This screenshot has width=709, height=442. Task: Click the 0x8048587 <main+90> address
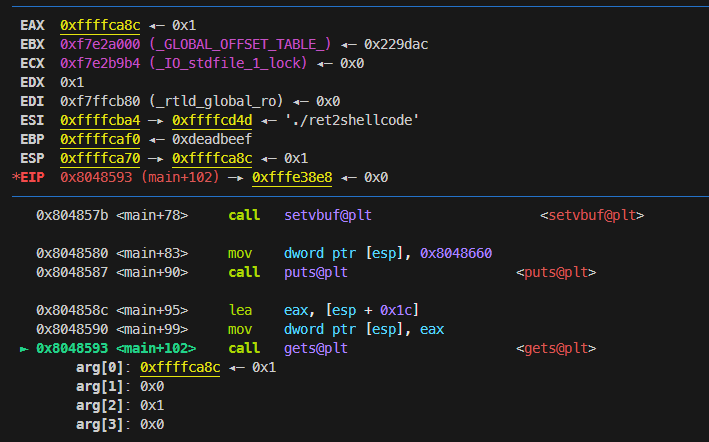(x=112, y=272)
